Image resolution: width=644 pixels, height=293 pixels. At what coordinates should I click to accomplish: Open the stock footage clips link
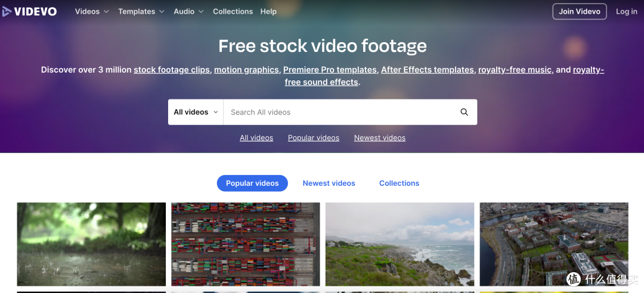172,70
